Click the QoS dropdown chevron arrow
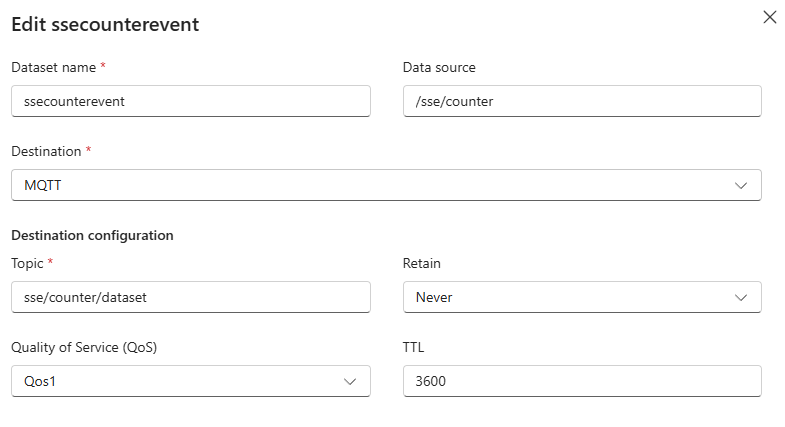 (x=350, y=381)
